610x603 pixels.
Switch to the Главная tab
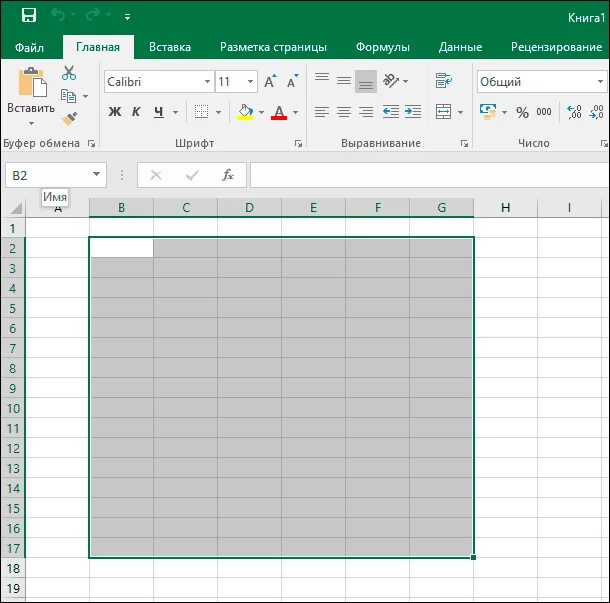(98, 47)
